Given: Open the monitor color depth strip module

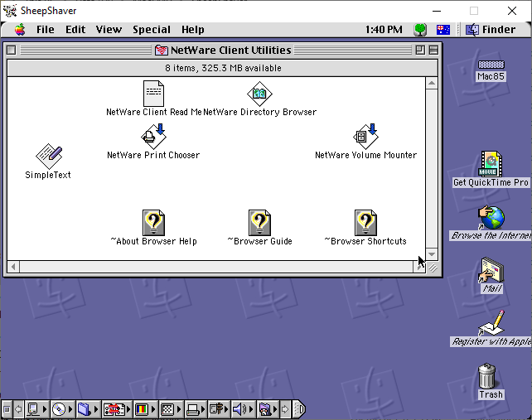Looking at the screenshot, I should pyautogui.click(x=145, y=409).
